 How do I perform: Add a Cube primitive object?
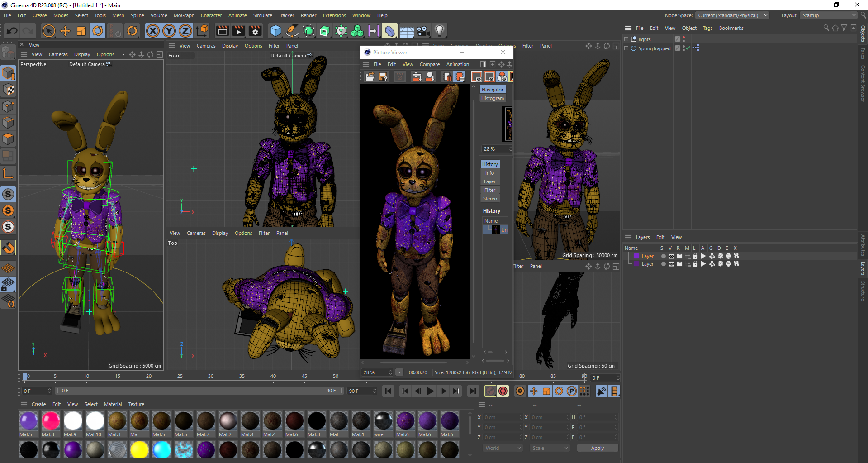275,31
